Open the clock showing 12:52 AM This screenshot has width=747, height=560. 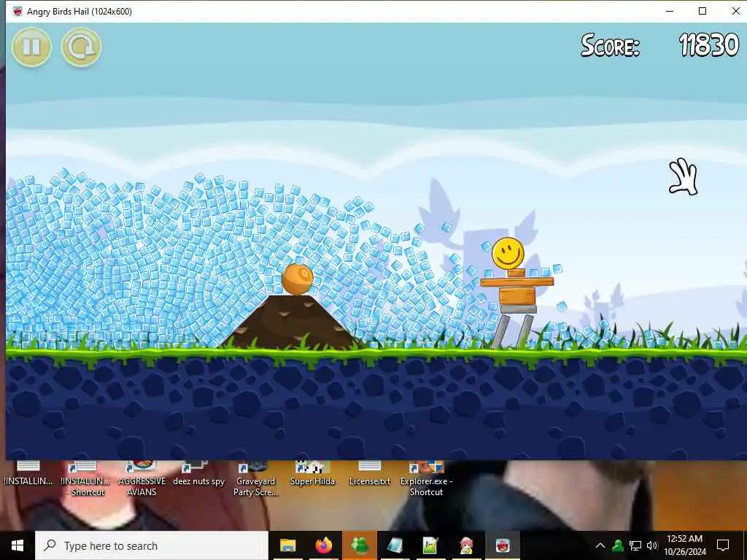[x=684, y=545]
